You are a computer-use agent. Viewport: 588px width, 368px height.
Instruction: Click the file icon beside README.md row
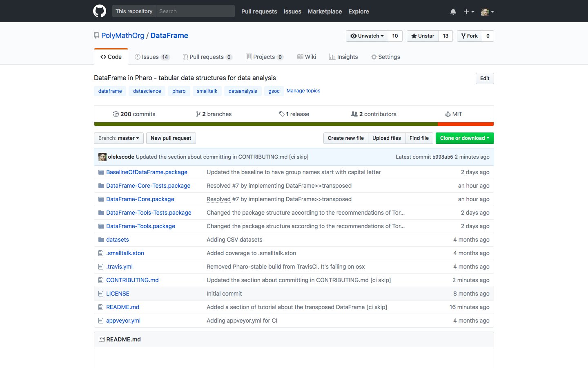(101, 307)
